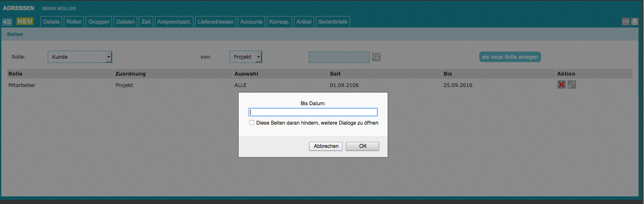Delete the Mitarbeiter role with red X
644x204 pixels.
[561, 85]
